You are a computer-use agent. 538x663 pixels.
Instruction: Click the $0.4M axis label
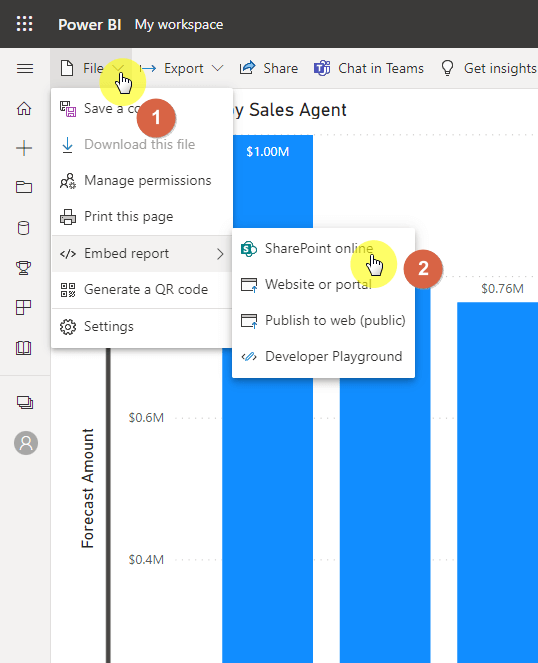point(146,560)
